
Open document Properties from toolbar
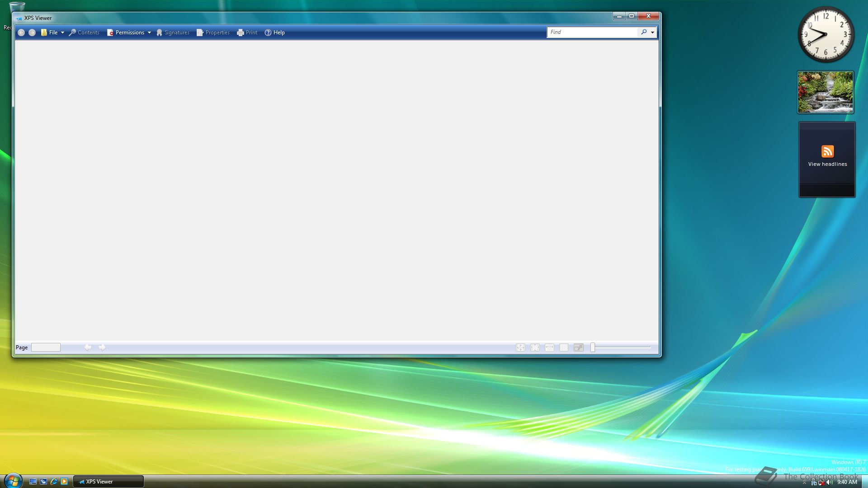click(213, 33)
